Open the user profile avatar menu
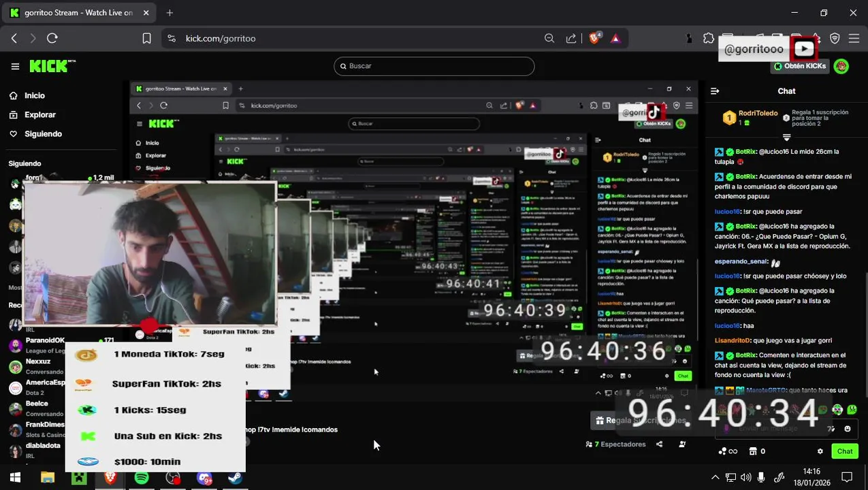The width and height of the screenshot is (868, 490). [841, 66]
